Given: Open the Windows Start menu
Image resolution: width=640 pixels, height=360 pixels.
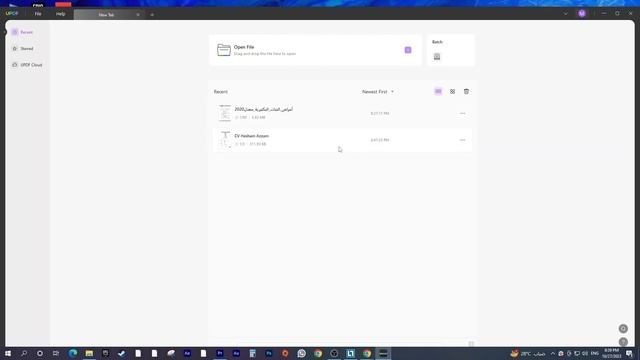Looking at the screenshot, I should [8, 353].
